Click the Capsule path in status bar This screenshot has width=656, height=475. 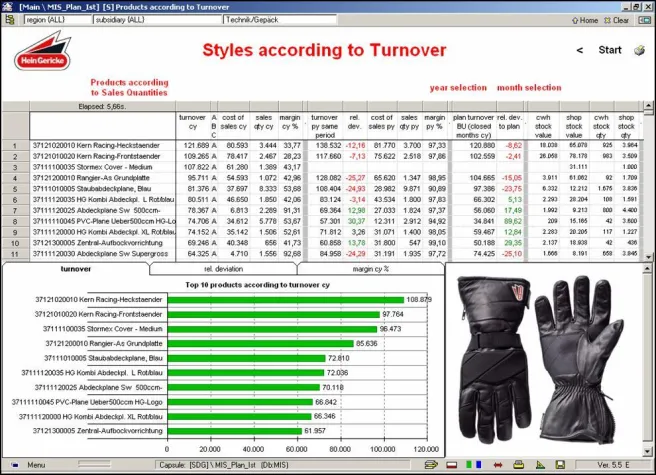224,465
